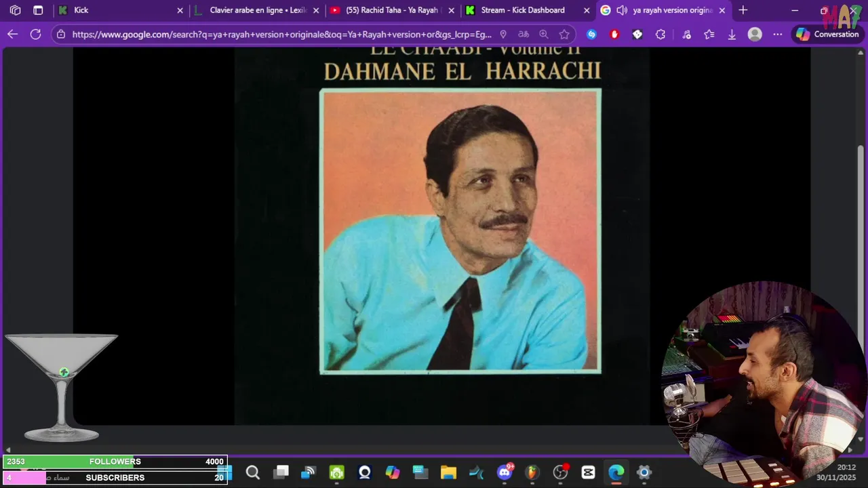Open a new tab with the plus button
This screenshot has height=488, width=868.
point(743,10)
